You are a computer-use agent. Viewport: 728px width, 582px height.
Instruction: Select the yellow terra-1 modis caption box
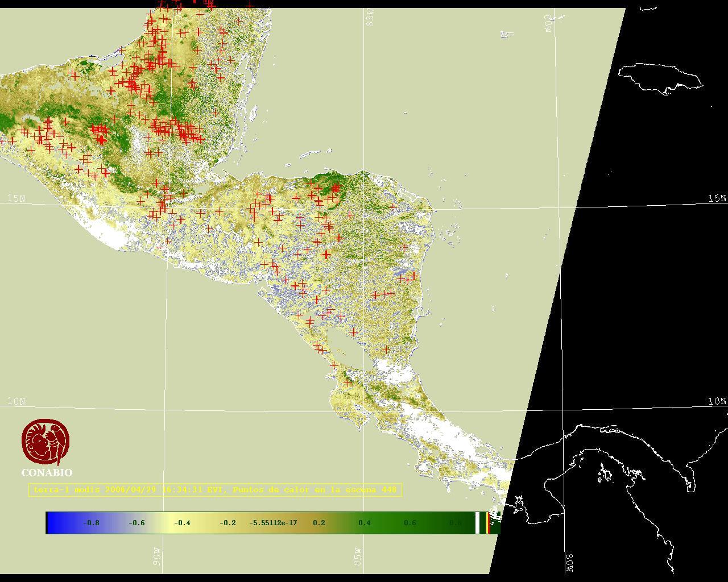tap(215, 490)
